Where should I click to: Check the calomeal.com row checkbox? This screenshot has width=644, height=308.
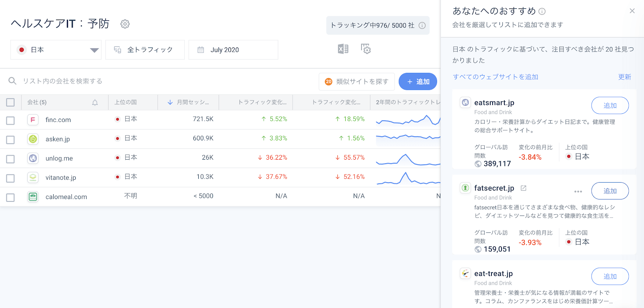pyautogui.click(x=10, y=197)
